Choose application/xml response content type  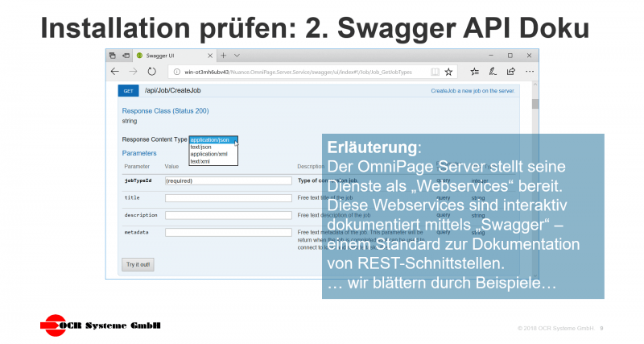coord(213,154)
